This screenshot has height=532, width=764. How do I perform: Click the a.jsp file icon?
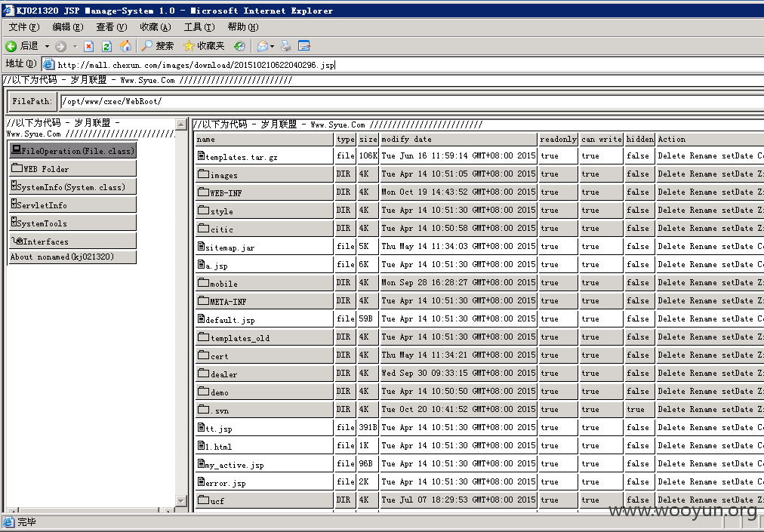click(x=202, y=265)
